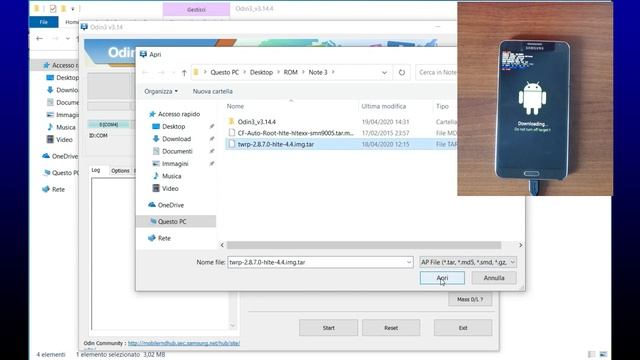
Task: Click the horizontal scrollbar of file list
Action: [364, 245]
